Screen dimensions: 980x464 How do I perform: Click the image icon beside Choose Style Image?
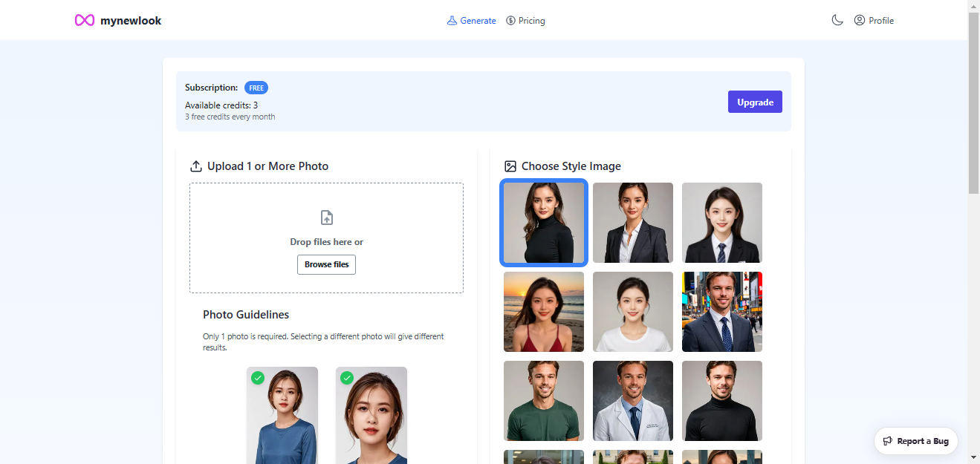510,166
